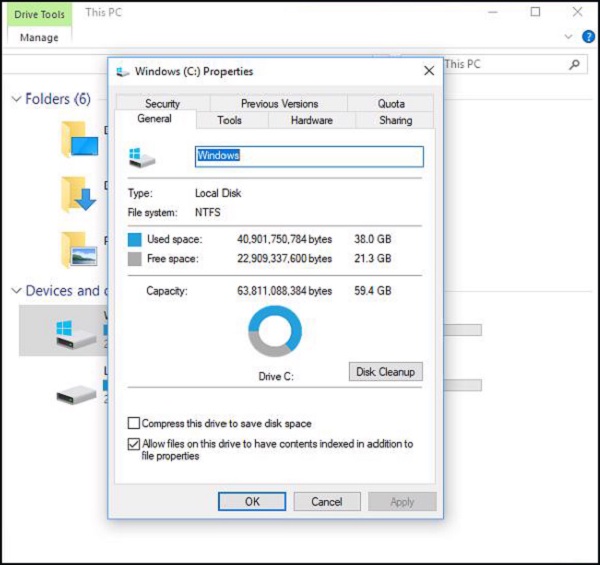600x565 pixels.
Task: Close the Windows (C:) Properties dialog
Action: pos(429,71)
